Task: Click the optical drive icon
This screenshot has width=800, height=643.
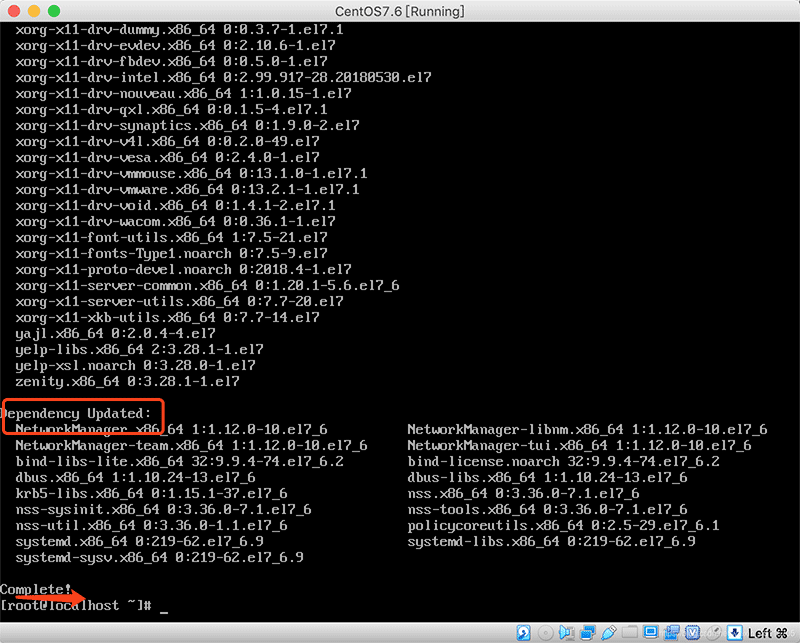Action: pyautogui.click(x=545, y=632)
